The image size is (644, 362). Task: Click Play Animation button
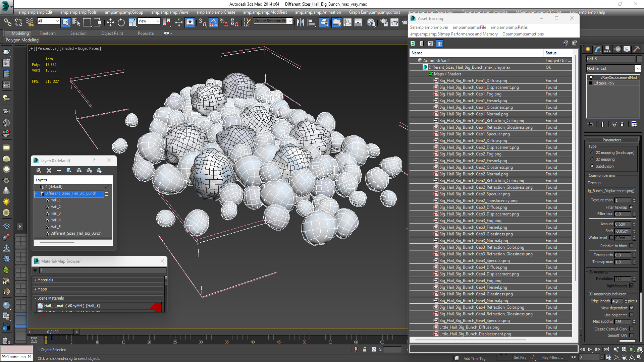590,349
